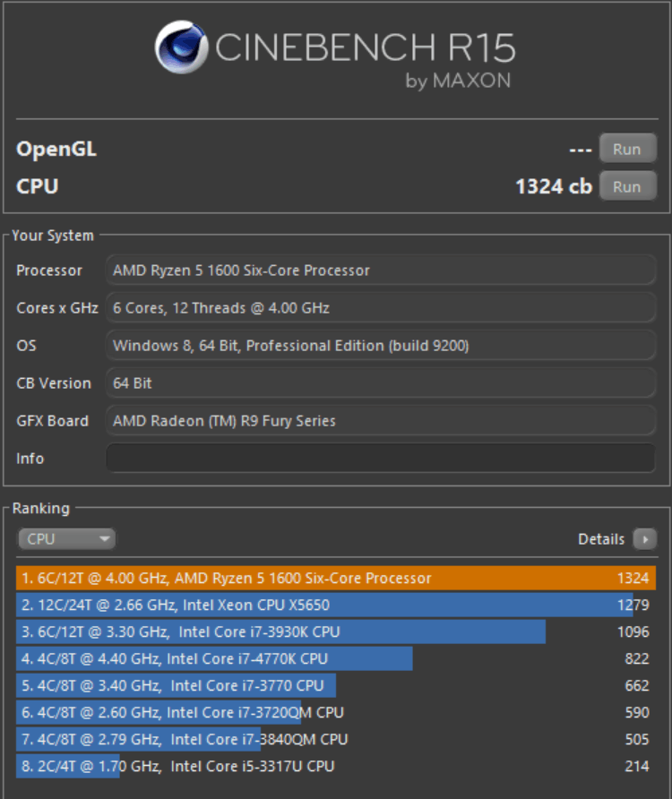Screen dimensions: 672x799
Task: Click the Details label in Ranking
Action: (x=601, y=539)
